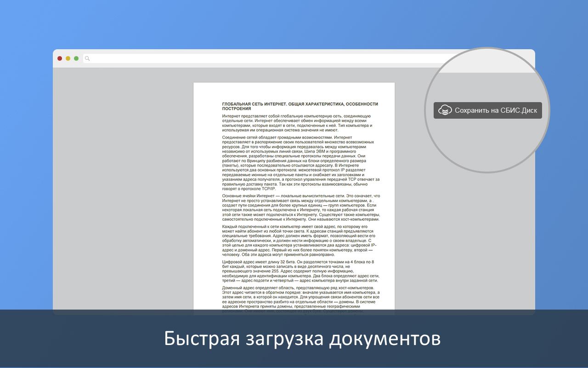Image resolution: width=588 pixels, height=368 pixels.
Task: Click the cloud icon on the save button
Action: pyautogui.click(x=445, y=110)
